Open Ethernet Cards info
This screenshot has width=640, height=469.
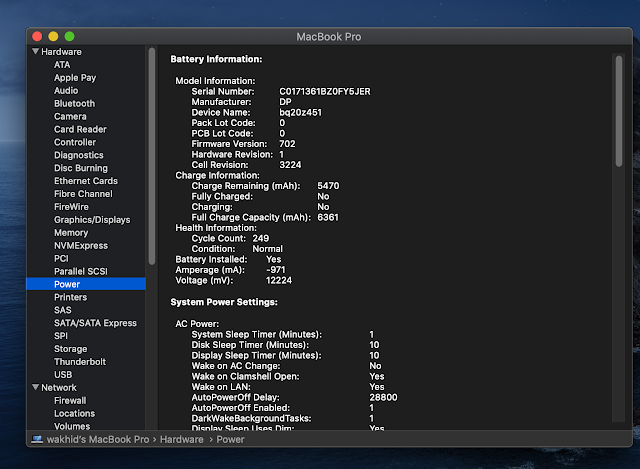86,181
